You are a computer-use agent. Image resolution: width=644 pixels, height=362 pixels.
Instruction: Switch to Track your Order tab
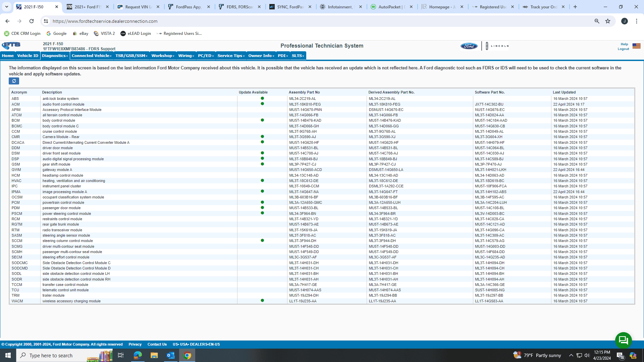coord(543,7)
